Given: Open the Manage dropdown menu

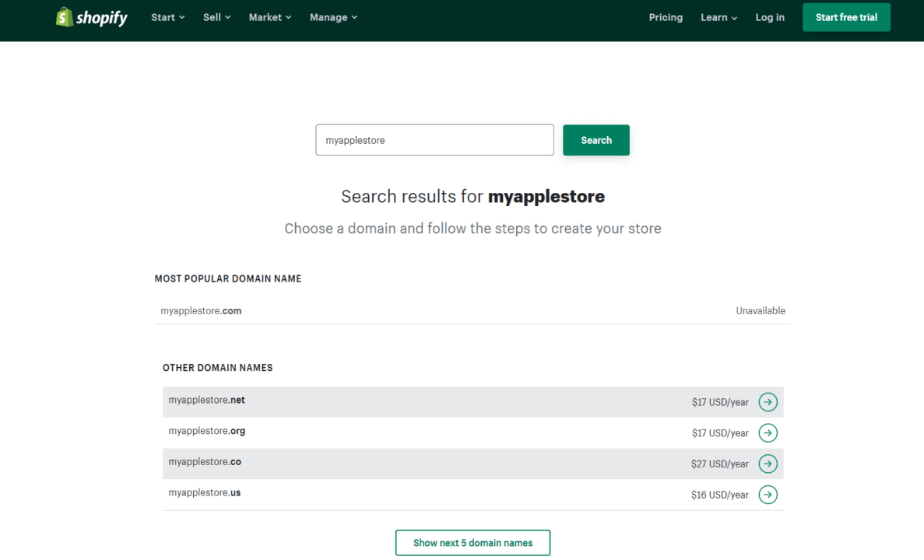Looking at the screenshot, I should [333, 17].
